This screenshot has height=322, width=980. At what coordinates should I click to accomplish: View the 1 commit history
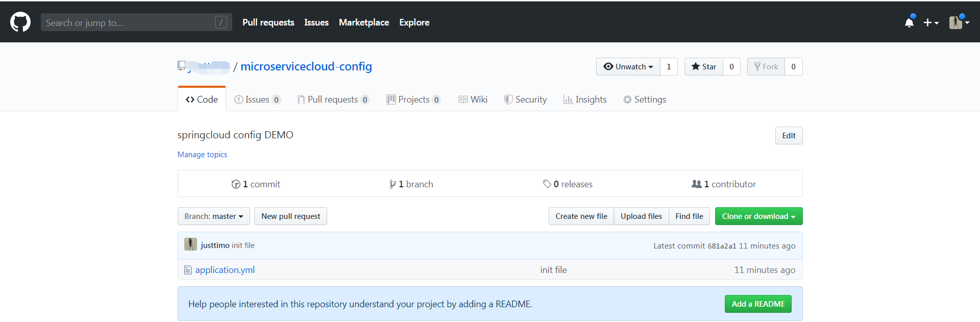pyautogui.click(x=256, y=184)
